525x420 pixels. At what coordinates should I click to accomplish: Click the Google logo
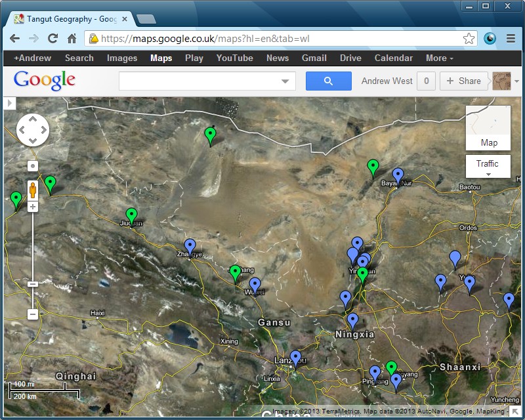coord(44,80)
